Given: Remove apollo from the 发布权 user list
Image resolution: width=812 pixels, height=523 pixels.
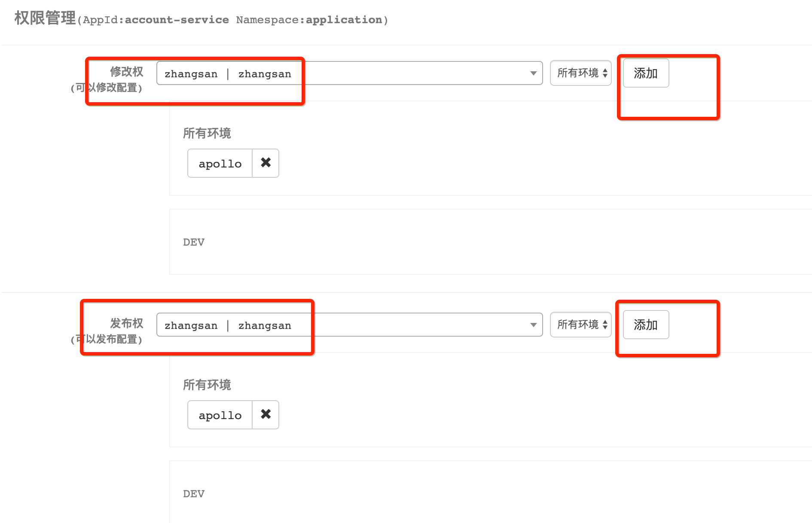Looking at the screenshot, I should click(266, 414).
